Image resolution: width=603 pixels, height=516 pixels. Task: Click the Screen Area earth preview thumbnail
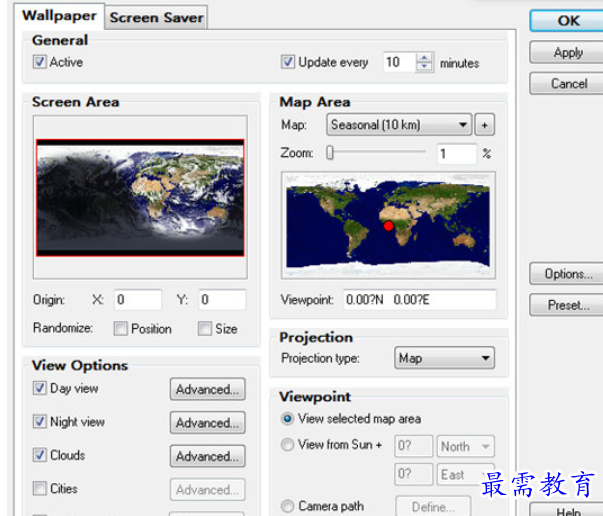[140, 198]
